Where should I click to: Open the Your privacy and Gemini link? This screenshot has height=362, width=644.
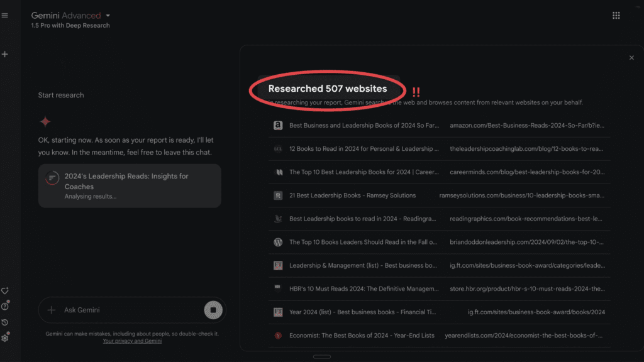pyautogui.click(x=132, y=341)
